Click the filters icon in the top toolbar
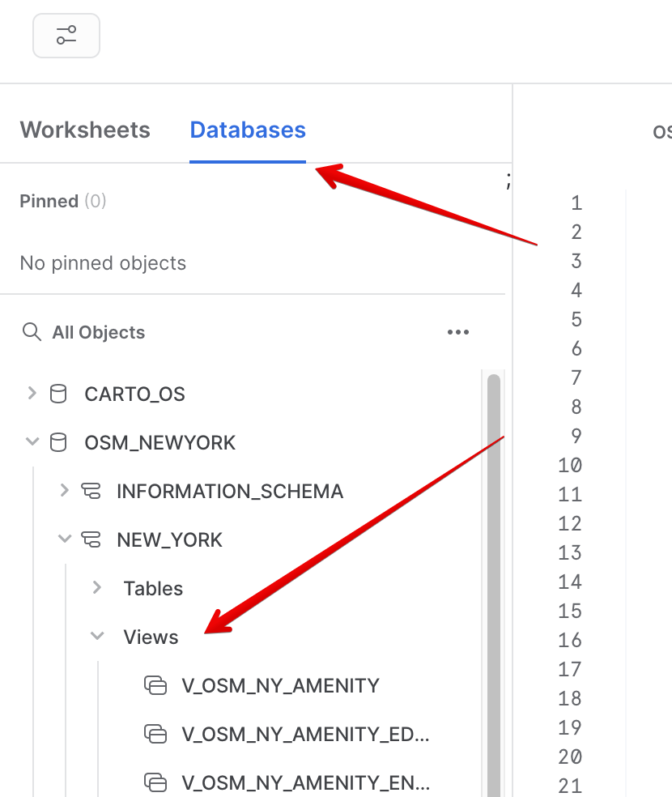This screenshot has width=672, height=797. (x=66, y=36)
